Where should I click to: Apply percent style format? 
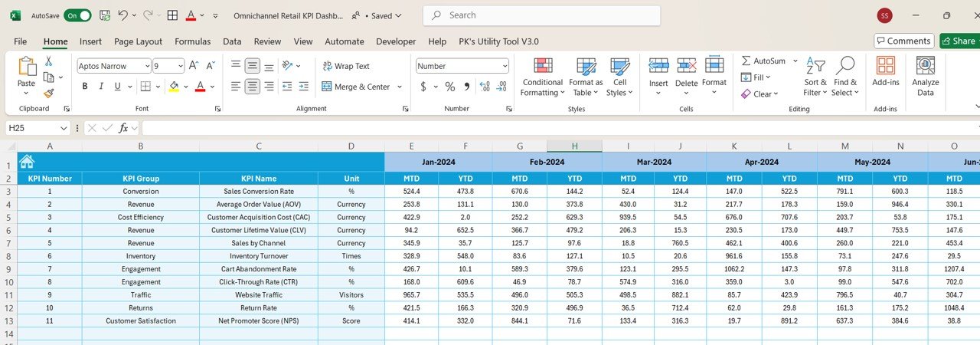(450, 87)
